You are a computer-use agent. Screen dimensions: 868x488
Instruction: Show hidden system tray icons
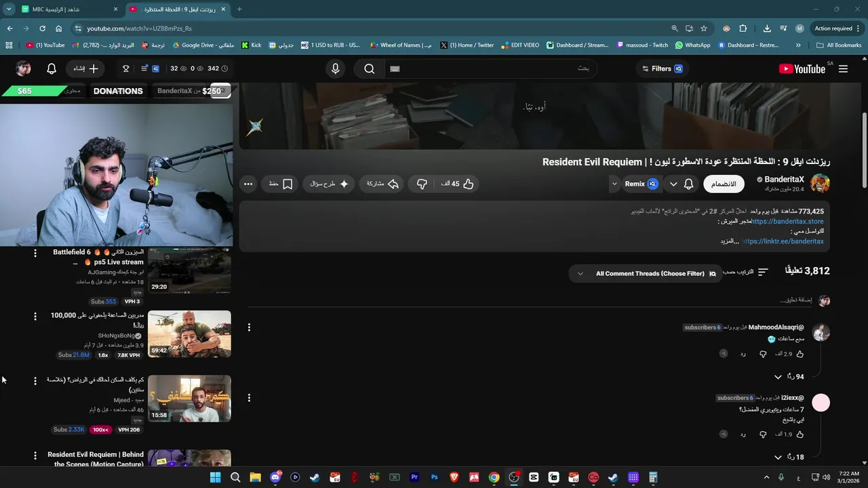pos(767,477)
